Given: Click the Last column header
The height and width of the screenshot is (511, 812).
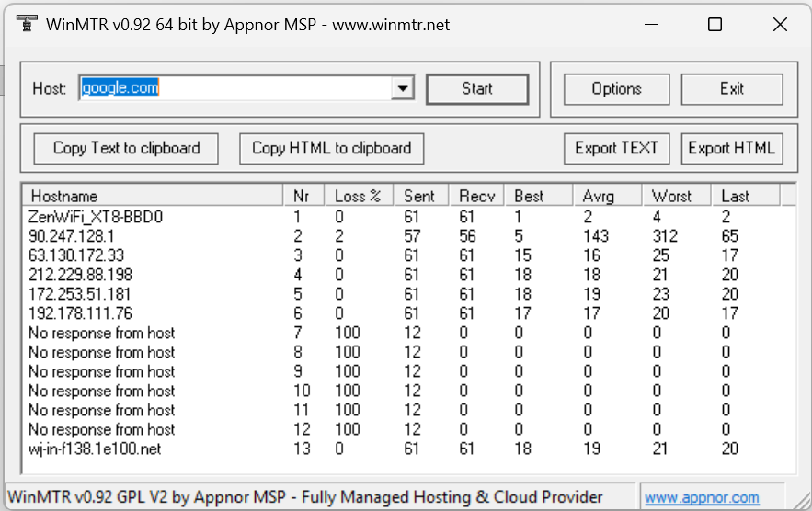Looking at the screenshot, I should [746, 196].
